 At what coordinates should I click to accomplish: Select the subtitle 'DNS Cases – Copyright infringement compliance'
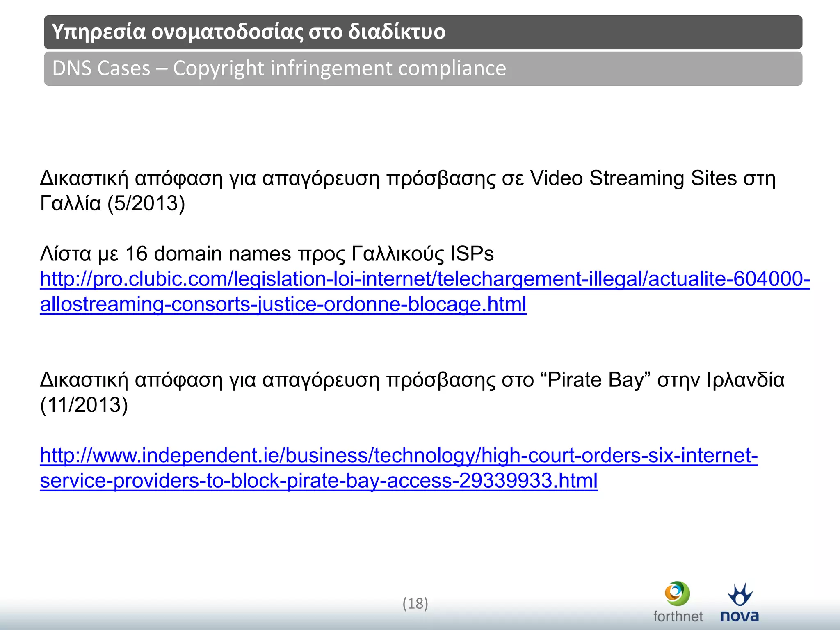point(279,68)
